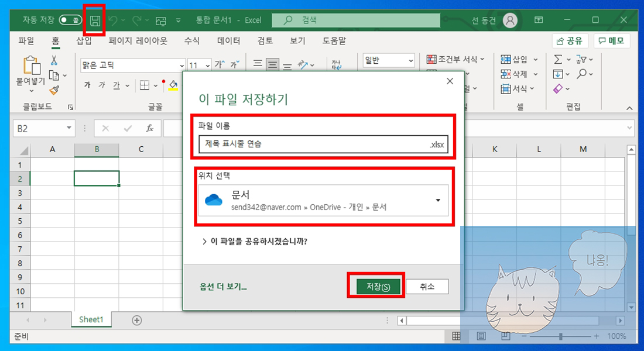Viewport: 644px width, 351px height.
Task: Click the text orientation icon
Action: 303,64
